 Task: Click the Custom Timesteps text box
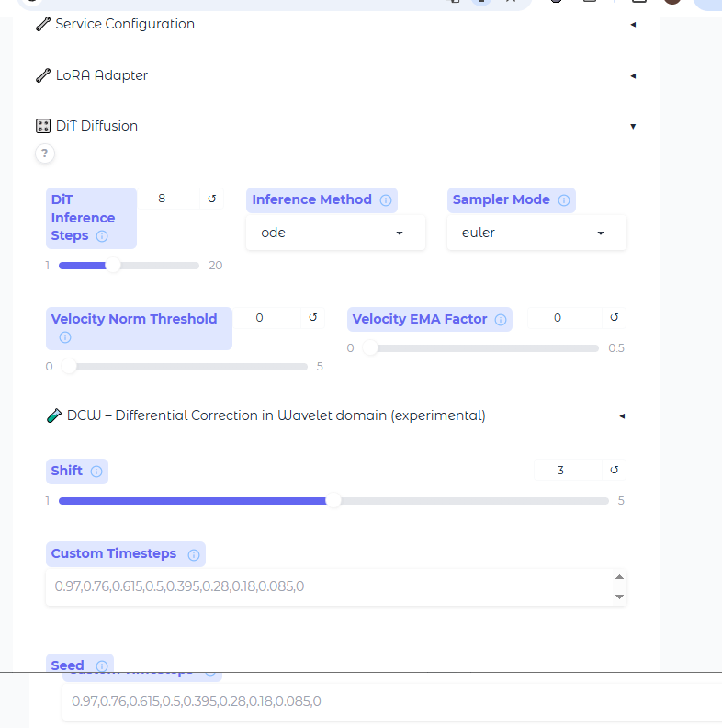click(x=336, y=586)
